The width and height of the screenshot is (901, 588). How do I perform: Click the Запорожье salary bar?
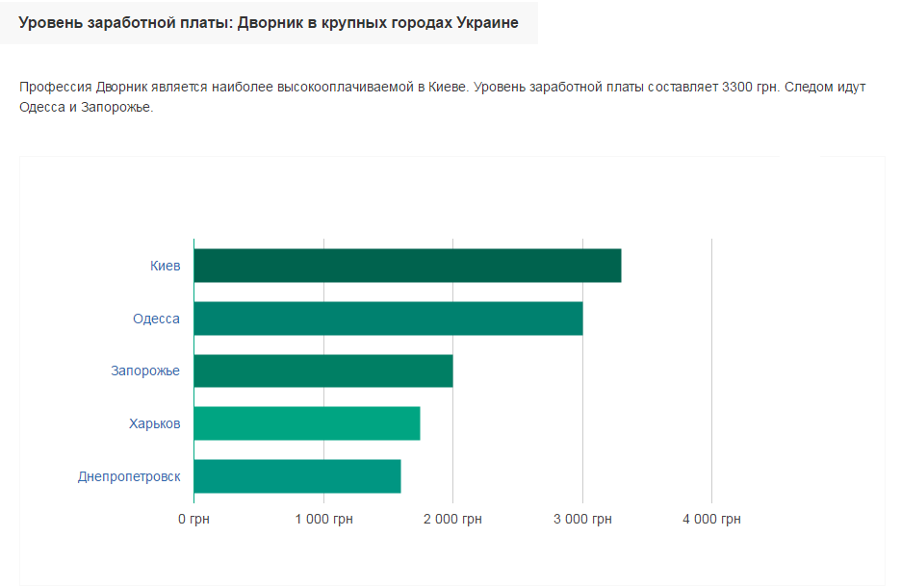(x=322, y=371)
